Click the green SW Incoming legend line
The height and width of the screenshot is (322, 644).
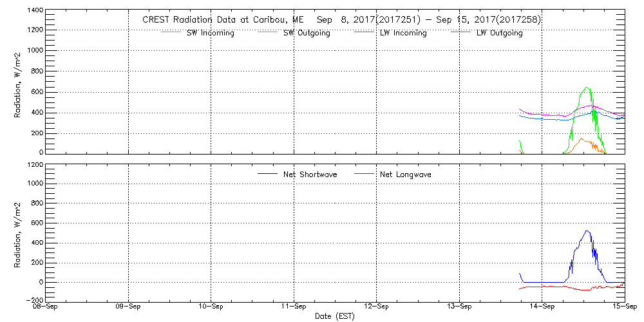point(172,32)
